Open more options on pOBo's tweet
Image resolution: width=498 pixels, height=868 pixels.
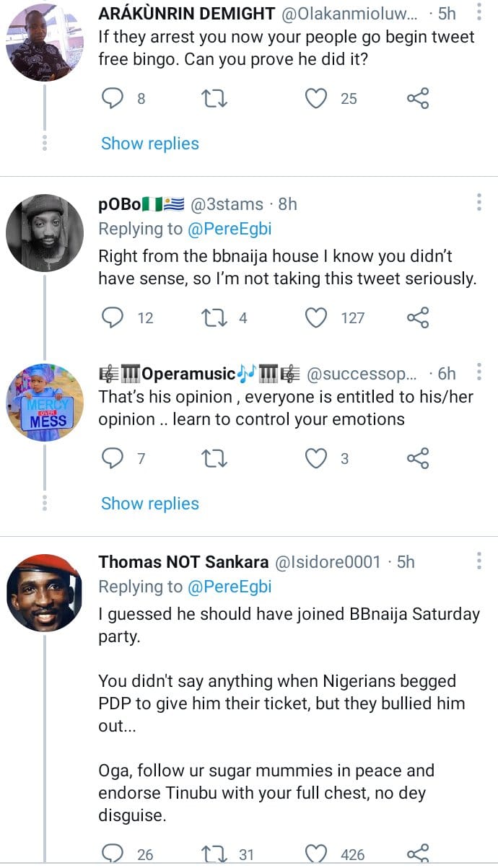(479, 203)
